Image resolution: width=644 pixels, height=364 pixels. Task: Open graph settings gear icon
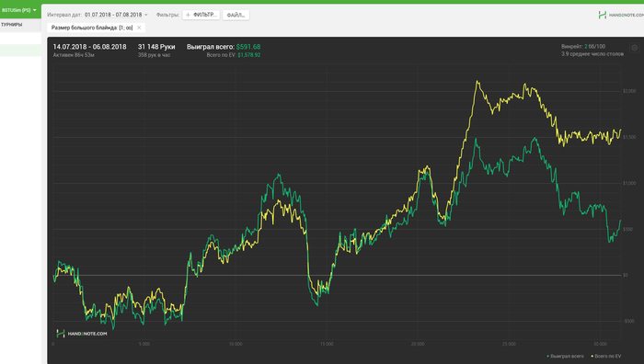pos(635,48)
